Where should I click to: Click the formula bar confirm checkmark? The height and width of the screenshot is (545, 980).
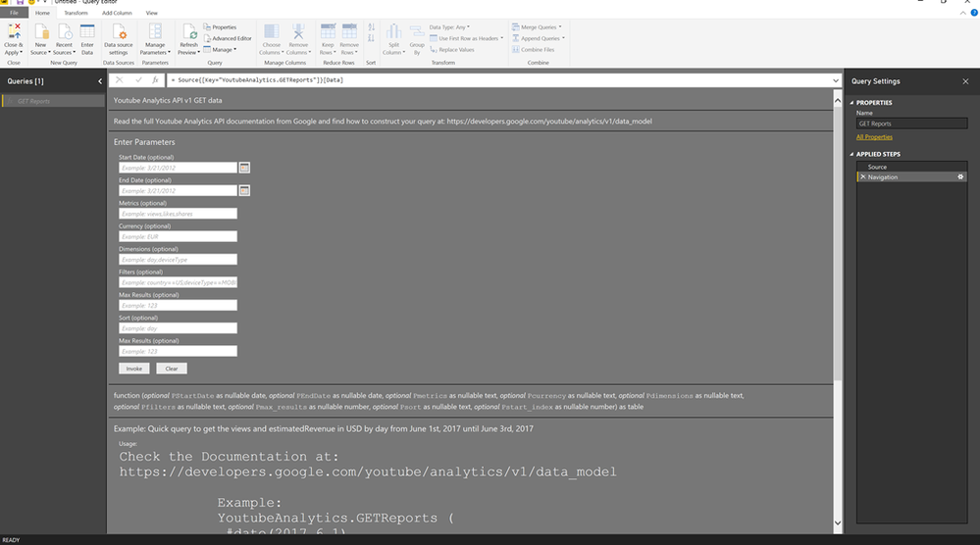[x=138, y=80]
